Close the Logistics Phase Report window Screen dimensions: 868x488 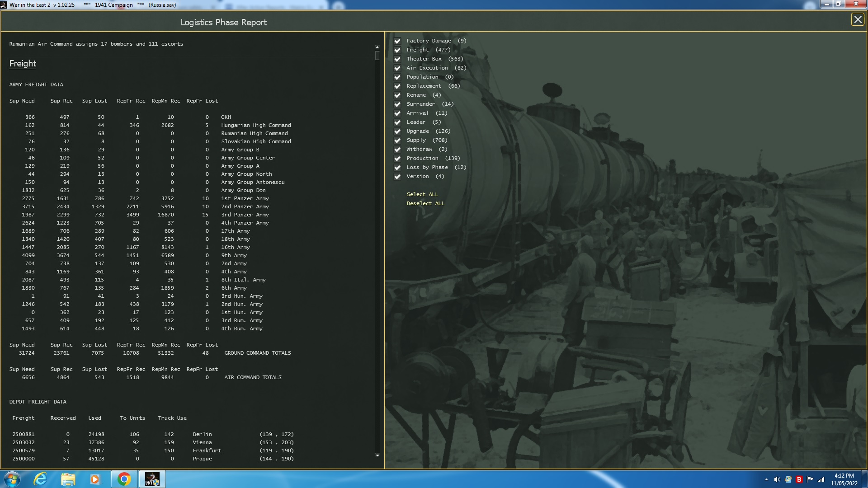[857, 19]
